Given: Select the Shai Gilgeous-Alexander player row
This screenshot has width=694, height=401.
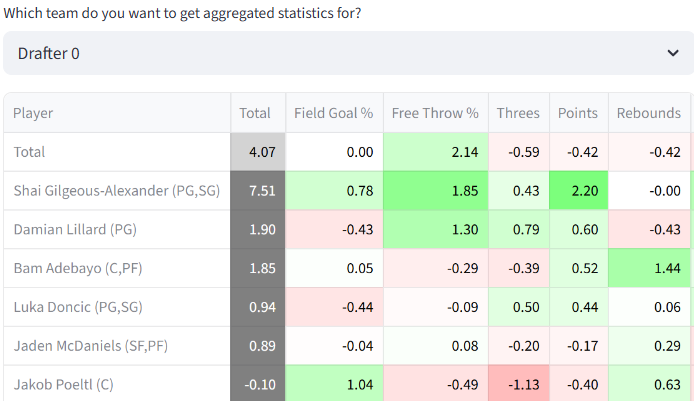Looking at the screenshot, I should point(117,190).
